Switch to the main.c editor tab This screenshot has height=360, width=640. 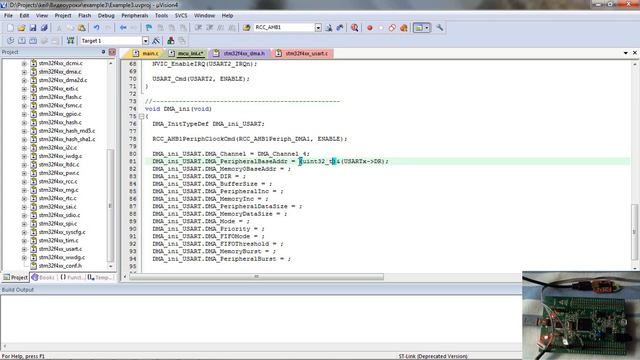point(146,53)
